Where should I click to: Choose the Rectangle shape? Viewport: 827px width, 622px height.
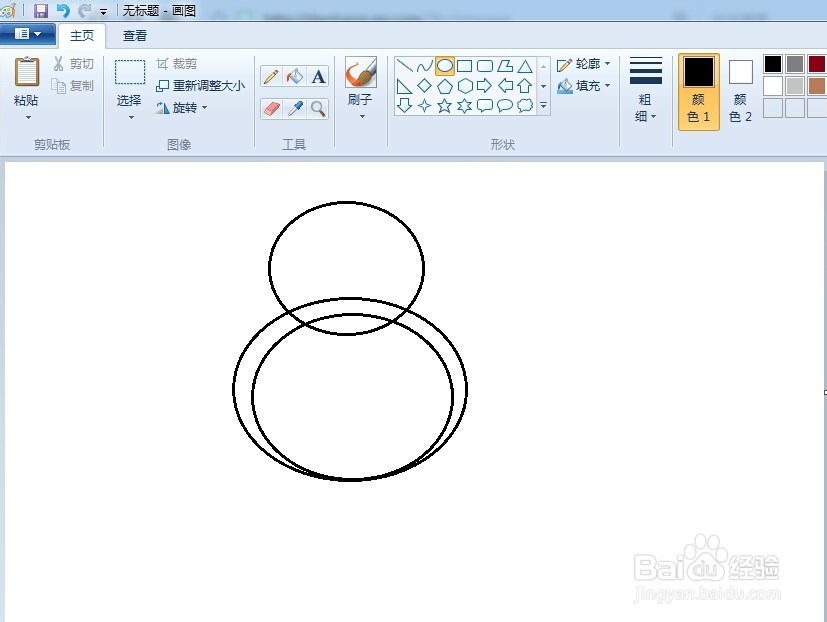465,66
